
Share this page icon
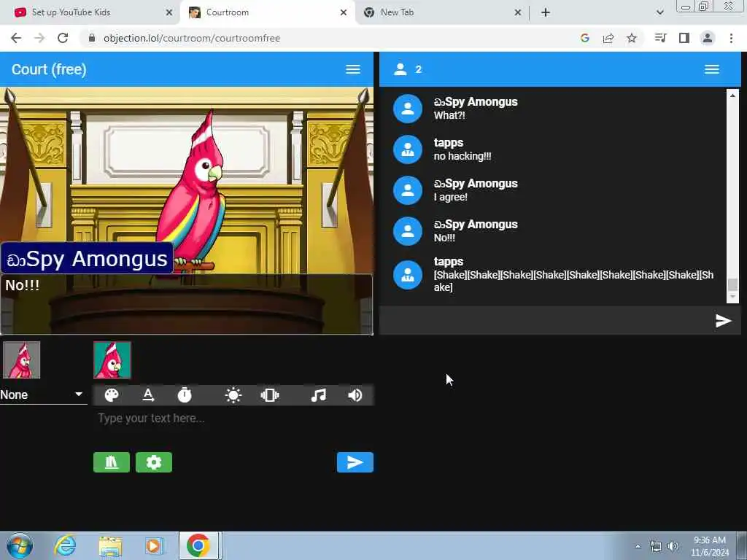608,38
